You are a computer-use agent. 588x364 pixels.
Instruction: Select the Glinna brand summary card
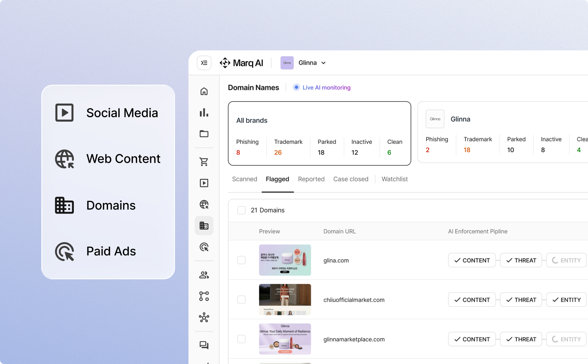coord(503,132)
